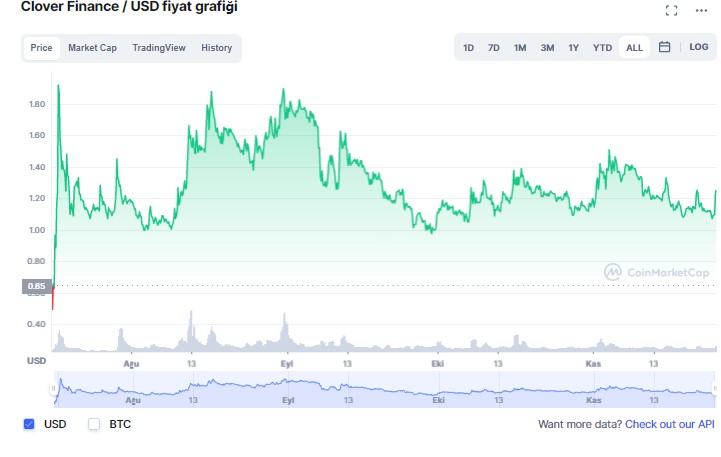This screenshot has height=457, width=721.
Task: Click the 0.40 y-axis price label
Action: pyautogui.click(x=37, y=324)
